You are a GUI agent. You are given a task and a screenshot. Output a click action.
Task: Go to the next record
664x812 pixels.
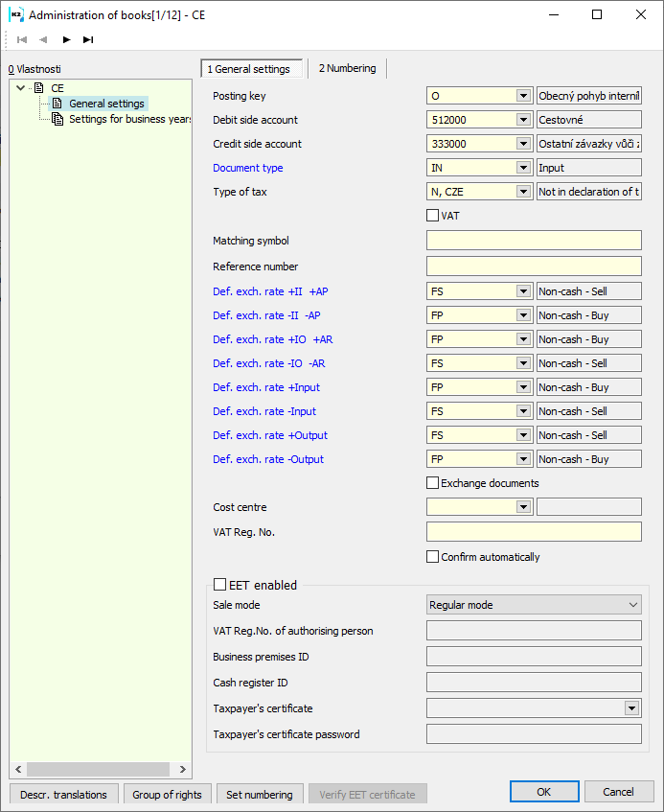point(66,39)
